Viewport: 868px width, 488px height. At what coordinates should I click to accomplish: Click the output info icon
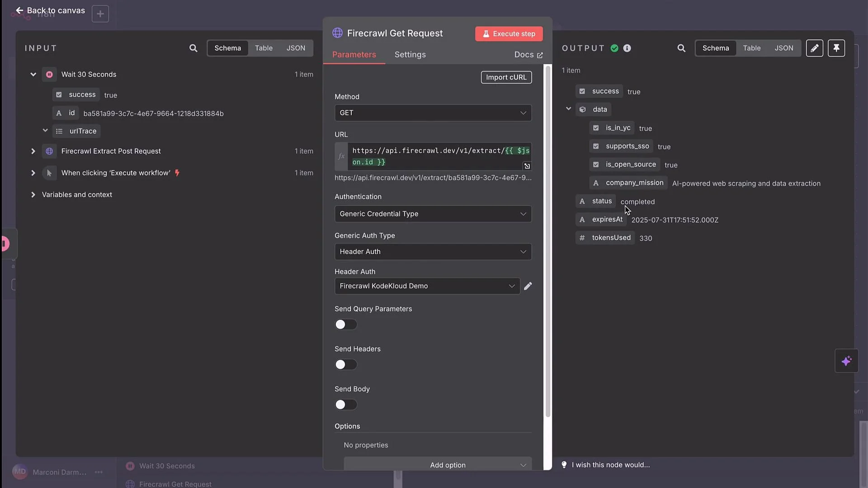(x=627, y=48)
